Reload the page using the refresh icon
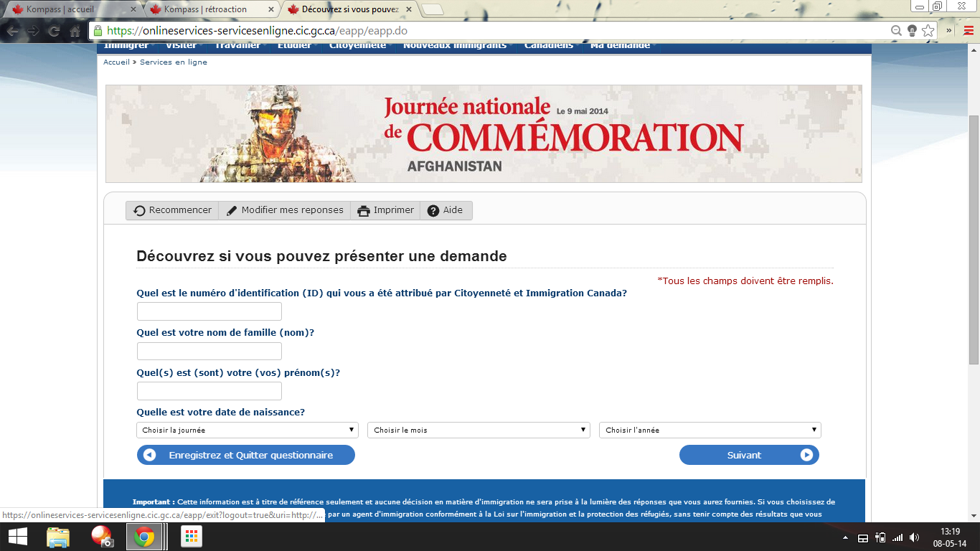The image size is (980, 551). (54, 32)
